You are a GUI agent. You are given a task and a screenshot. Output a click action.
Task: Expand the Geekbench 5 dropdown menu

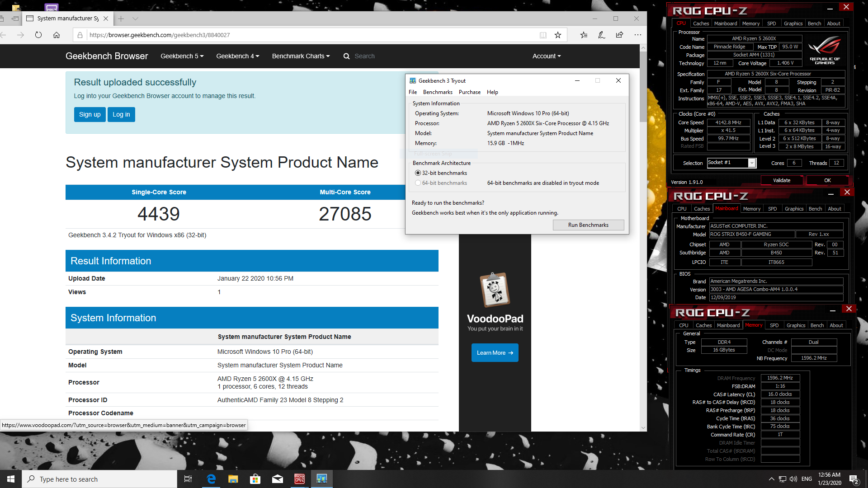182,56
